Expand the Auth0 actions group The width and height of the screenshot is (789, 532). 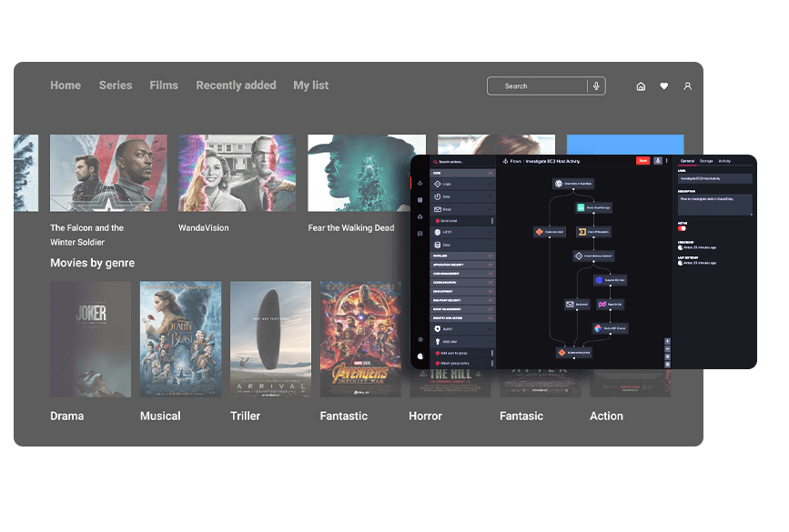(x=462, y=329)
